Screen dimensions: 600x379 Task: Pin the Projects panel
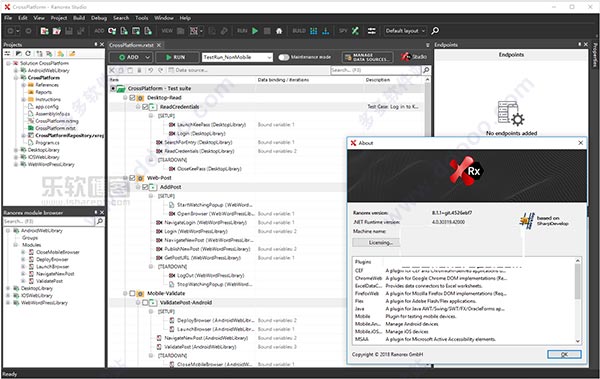tap(96, 44)
